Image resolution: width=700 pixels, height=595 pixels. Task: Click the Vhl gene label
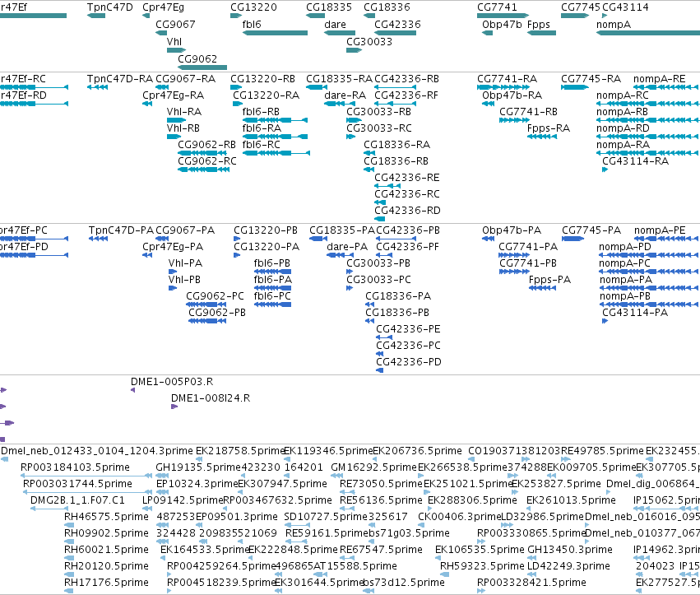(x=174, y=41)
